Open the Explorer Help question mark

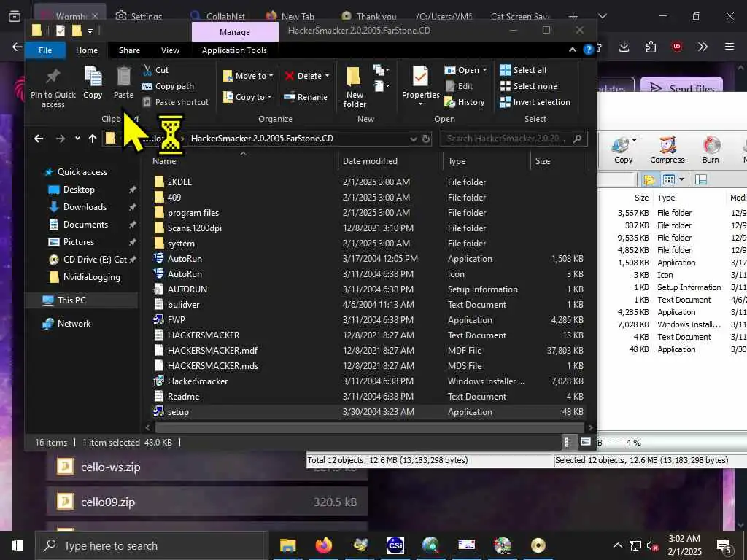[x=589, y=50]
